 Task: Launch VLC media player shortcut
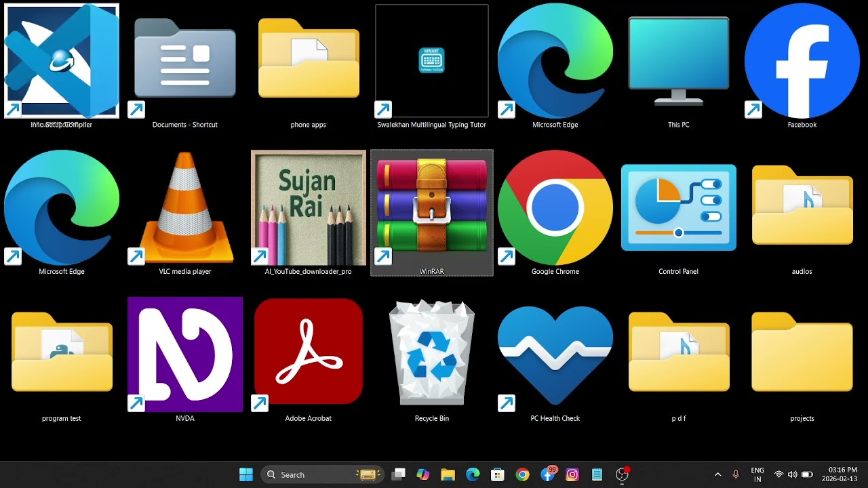tap(185, 213)
